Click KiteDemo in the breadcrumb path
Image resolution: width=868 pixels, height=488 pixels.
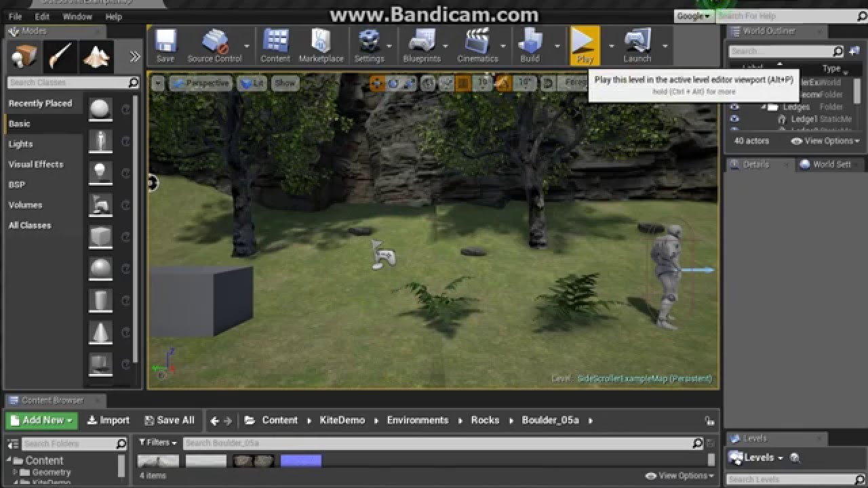tap(342, 420)
